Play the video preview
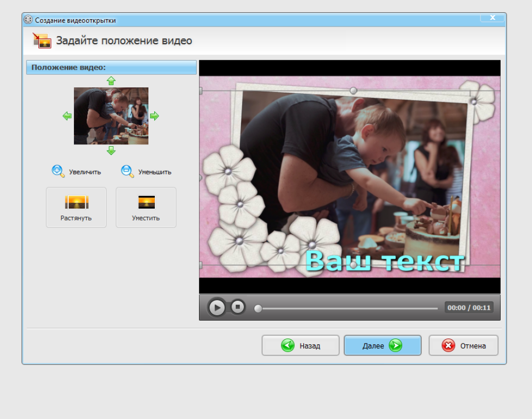 [x=217, y=307]
